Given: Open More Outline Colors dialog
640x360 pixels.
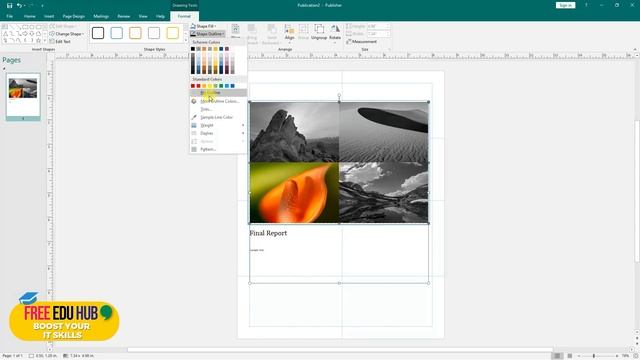Looking at the screenshot, I should coord(218,101).
